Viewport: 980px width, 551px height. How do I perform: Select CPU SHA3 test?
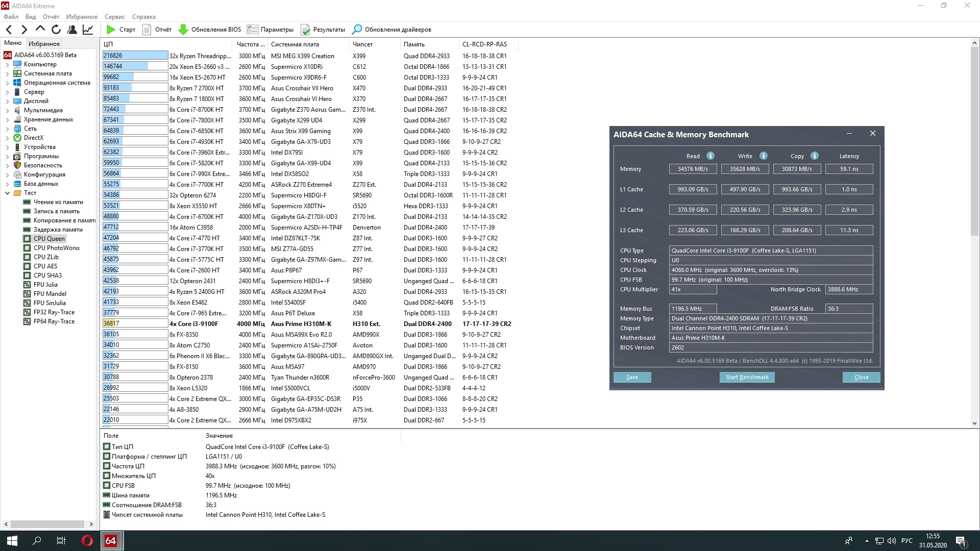pyautogui.click(x=47, y=275)
